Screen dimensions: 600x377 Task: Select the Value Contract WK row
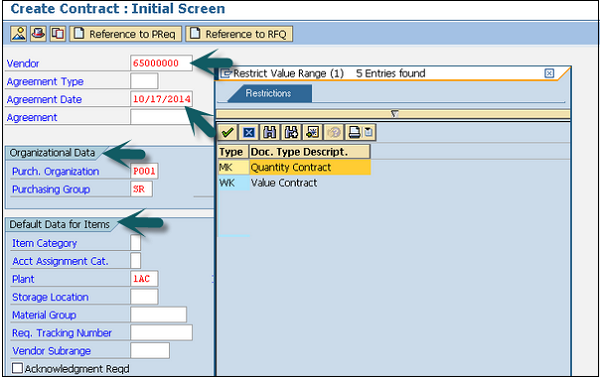(x=294, y=183)
